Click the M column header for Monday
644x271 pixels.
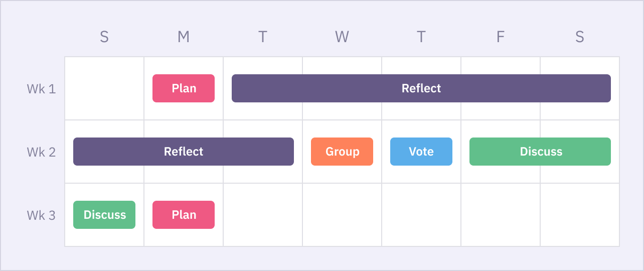point(184,37)
